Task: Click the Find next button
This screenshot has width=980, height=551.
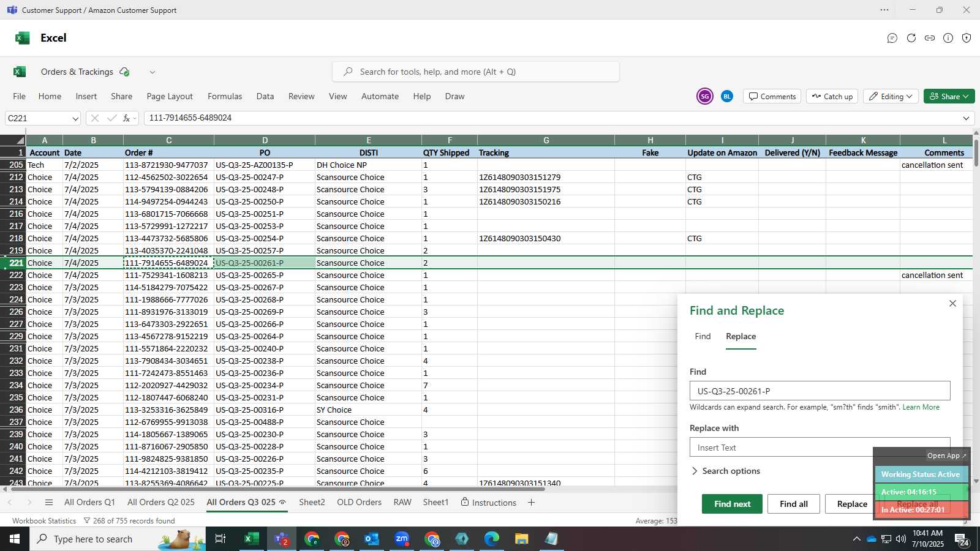Action: tap(732, 504)
